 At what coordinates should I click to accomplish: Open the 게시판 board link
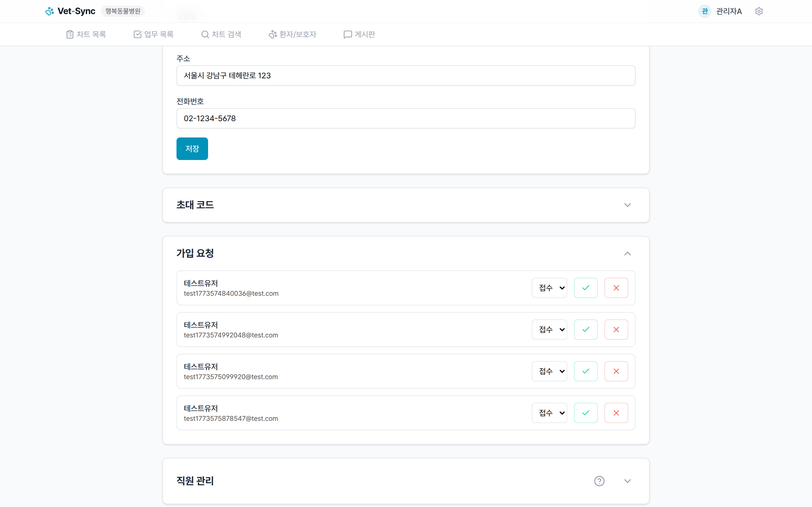pyautogui.click(x=359, y=34)
